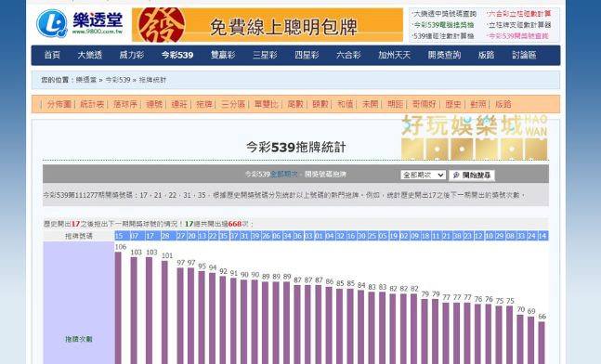The height and width of the screenshot is (364, 601).
Task: Open 今彩539電腦選號機 link
Action: 443,25
